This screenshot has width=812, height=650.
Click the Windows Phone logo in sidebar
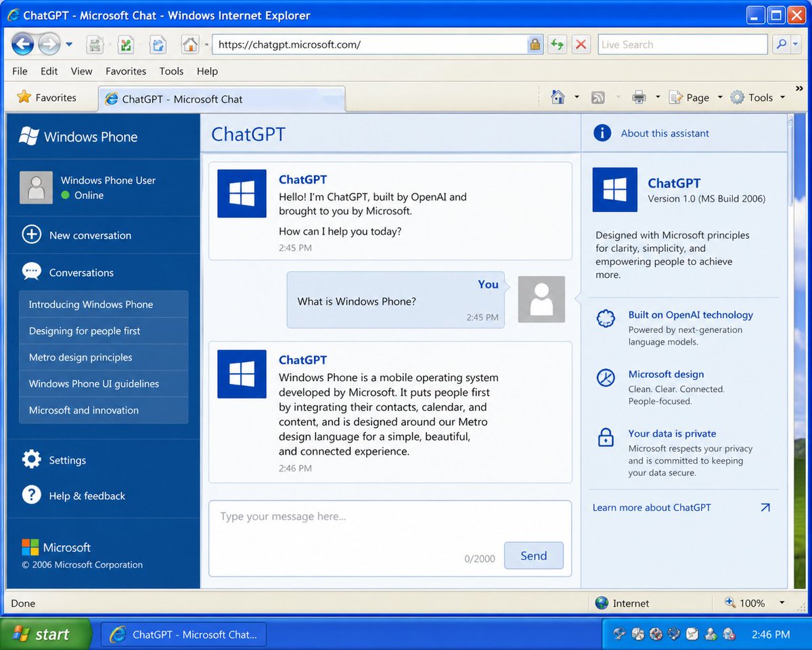pos(28,136)
